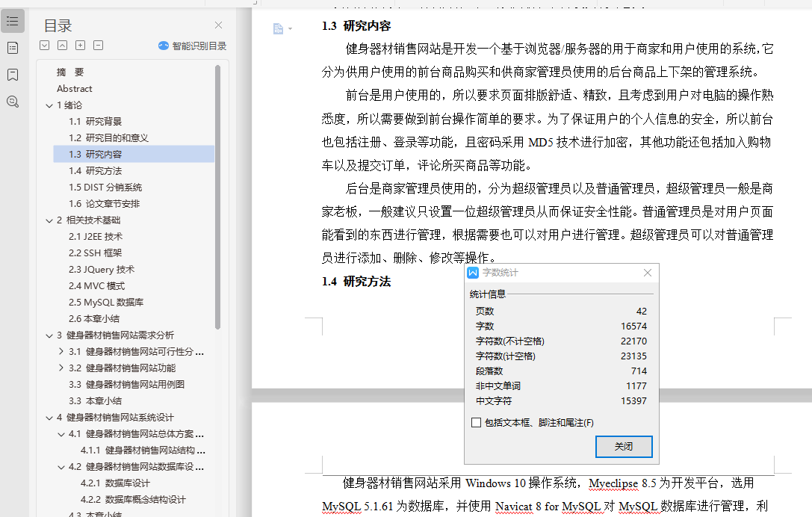Jump to 1.4 研究方法 in outline

pyautogui.click(x=96, y=171)
